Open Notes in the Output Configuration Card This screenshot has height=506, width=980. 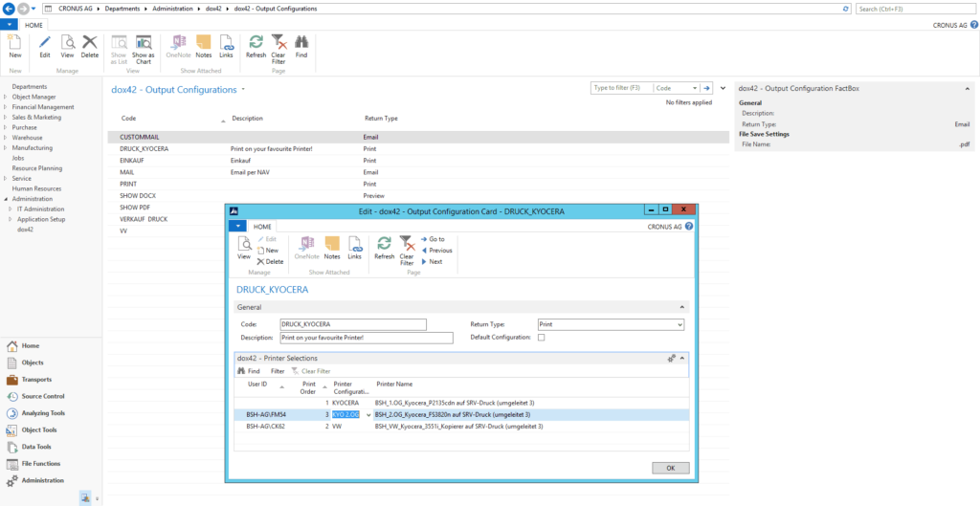click(x=332, y=248)
